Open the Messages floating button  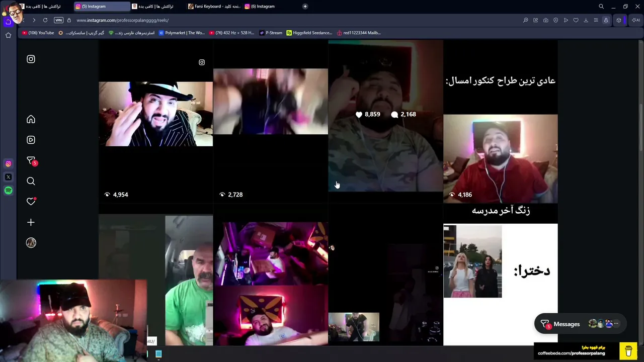pos(580,324)
